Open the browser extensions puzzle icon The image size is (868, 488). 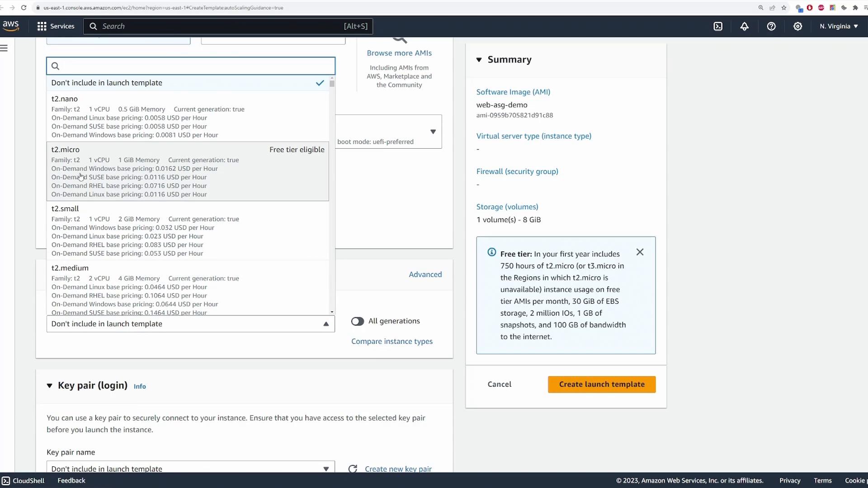(x=855, y=8)
